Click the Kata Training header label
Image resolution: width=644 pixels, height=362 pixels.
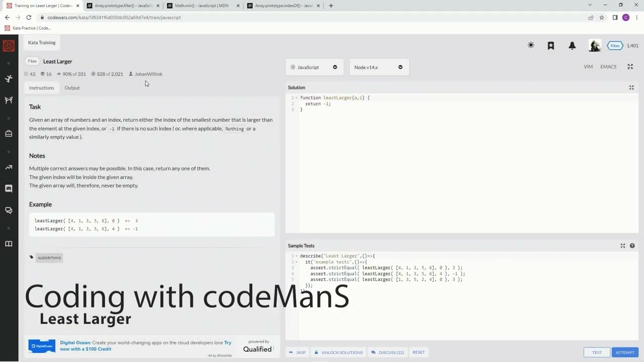coord(42,43)
